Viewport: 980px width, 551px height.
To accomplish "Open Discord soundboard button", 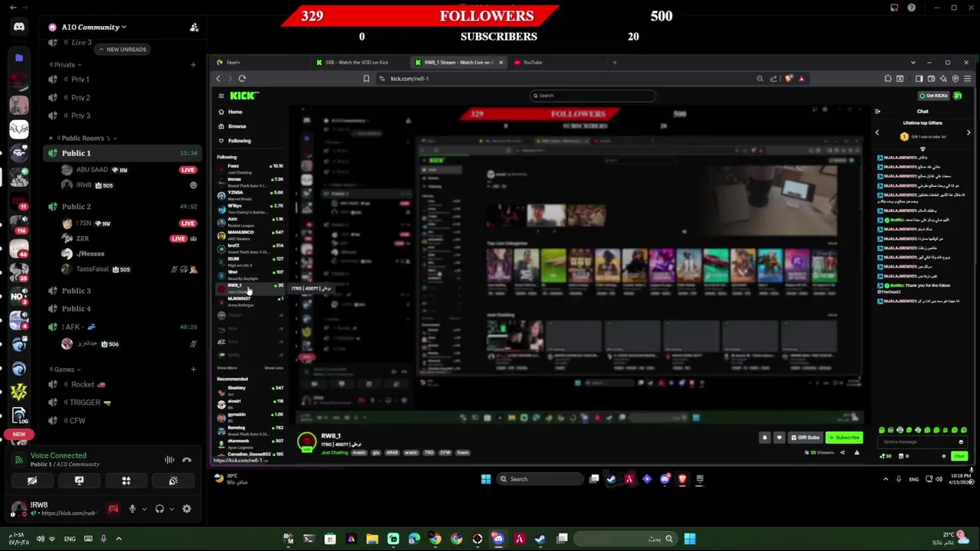I will [173, 481].
